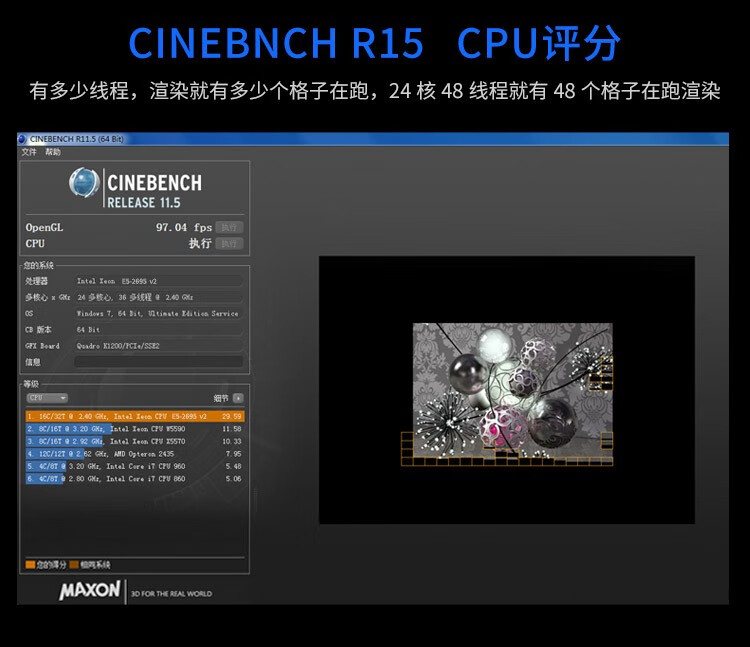Viewport: 750px width, 647px height.
Task: Click the 29.59 score value
Action: pyautogui.click(x=232, y=416)
